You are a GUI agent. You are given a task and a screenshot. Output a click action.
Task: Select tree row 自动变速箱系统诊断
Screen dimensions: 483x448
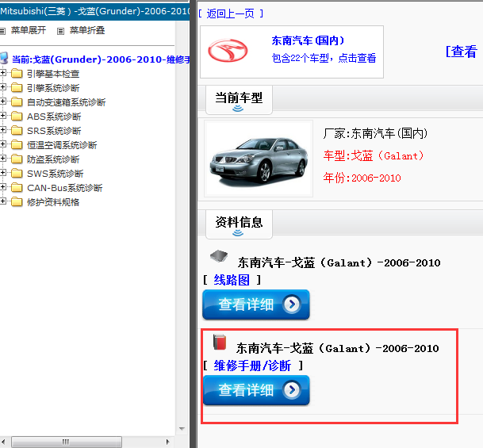click(67, 102)
